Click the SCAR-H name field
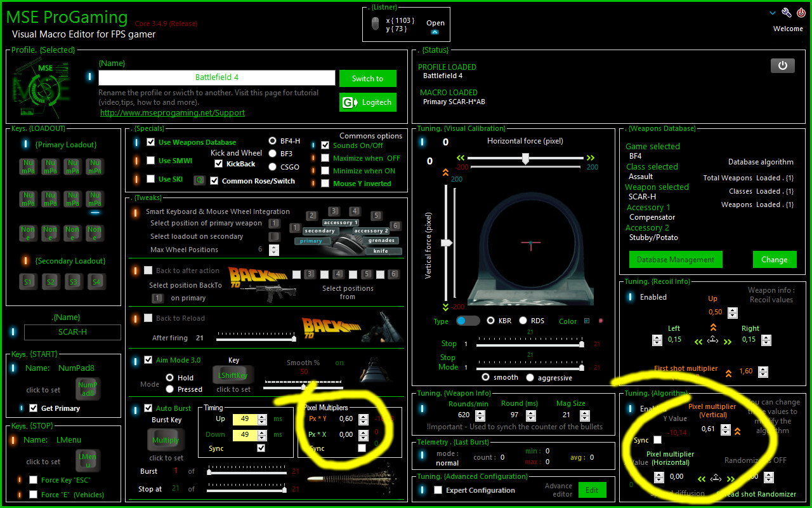 click(72, 331)
